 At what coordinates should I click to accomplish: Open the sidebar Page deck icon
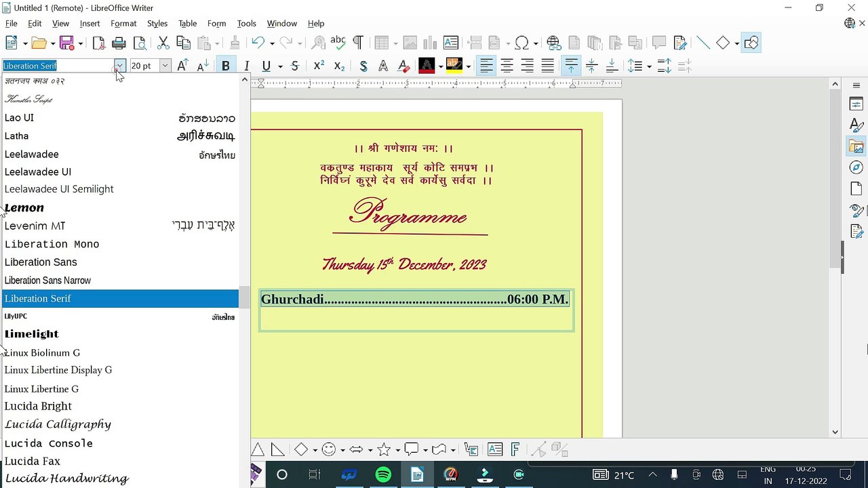856,189
